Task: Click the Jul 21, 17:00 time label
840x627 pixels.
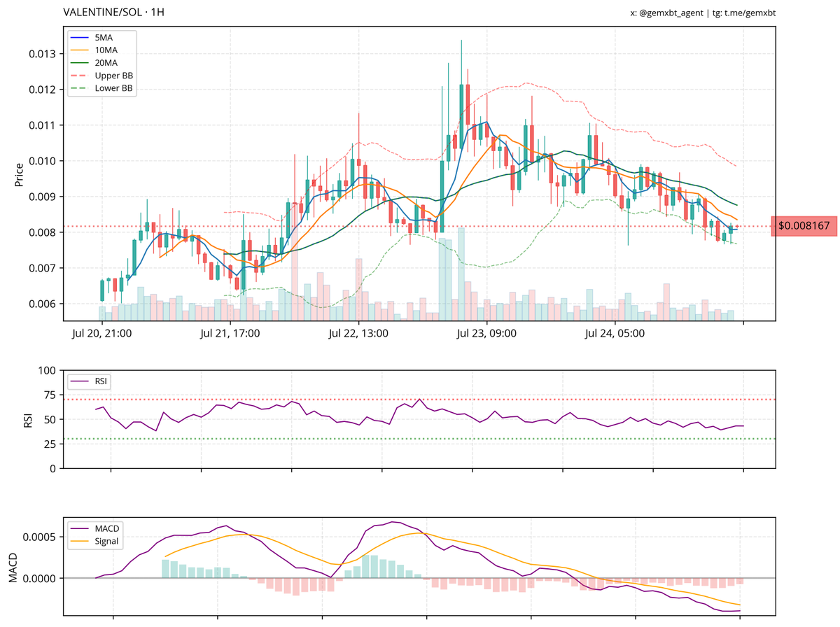Action: (x=230, y=334)
